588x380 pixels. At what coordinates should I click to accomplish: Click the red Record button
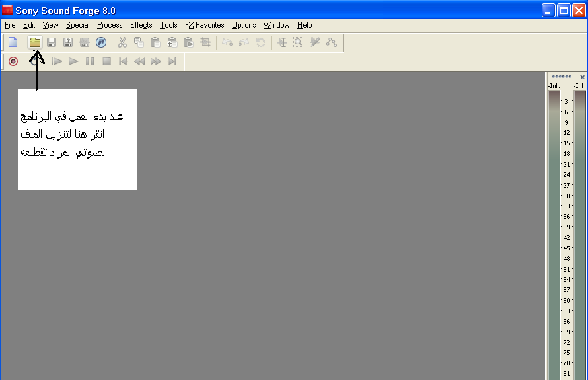[13, 61]
